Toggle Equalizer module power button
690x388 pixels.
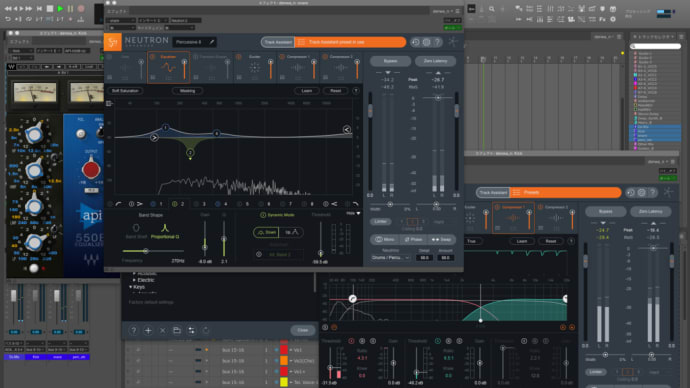153,57
